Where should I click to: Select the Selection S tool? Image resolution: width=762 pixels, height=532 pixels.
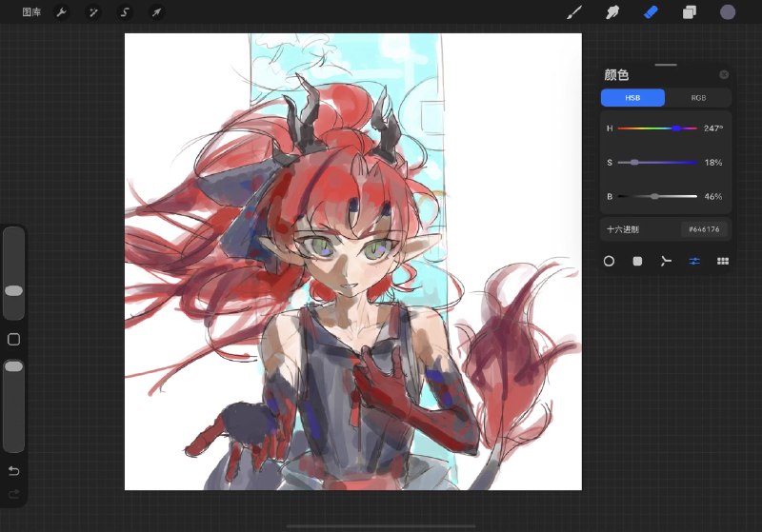125,12
